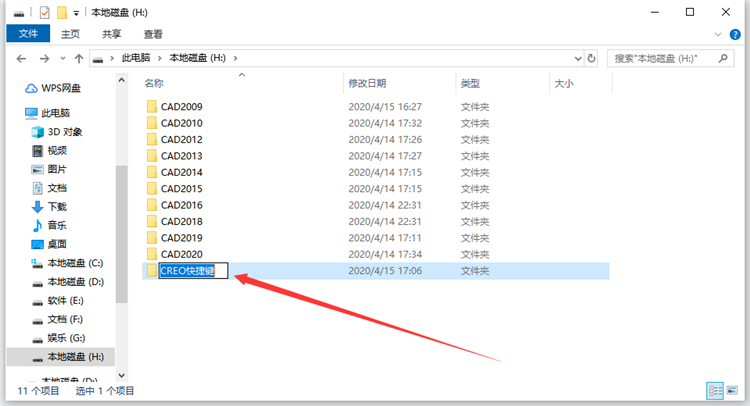Click the Back navigation arrow
The width and height of the screenshot is (750, 406).
tap(22, 58)
